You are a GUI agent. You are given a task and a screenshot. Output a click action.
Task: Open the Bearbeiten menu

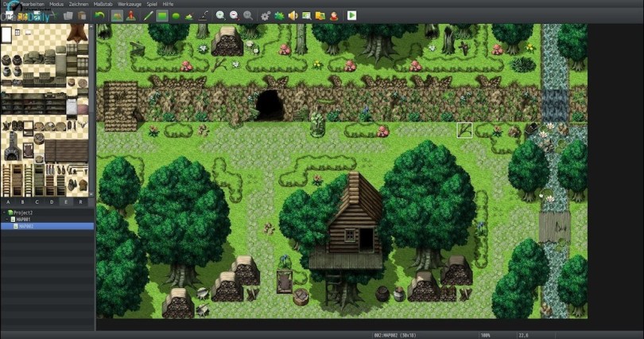(32, 4)
